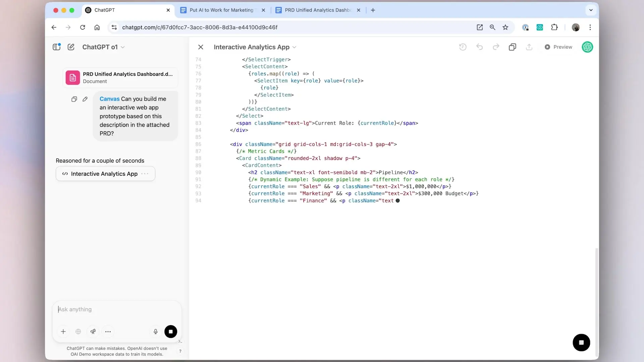Open the zoom magnifier in address bar
Viewport: 644px width, 362px height.
click(x=492, y=27)
